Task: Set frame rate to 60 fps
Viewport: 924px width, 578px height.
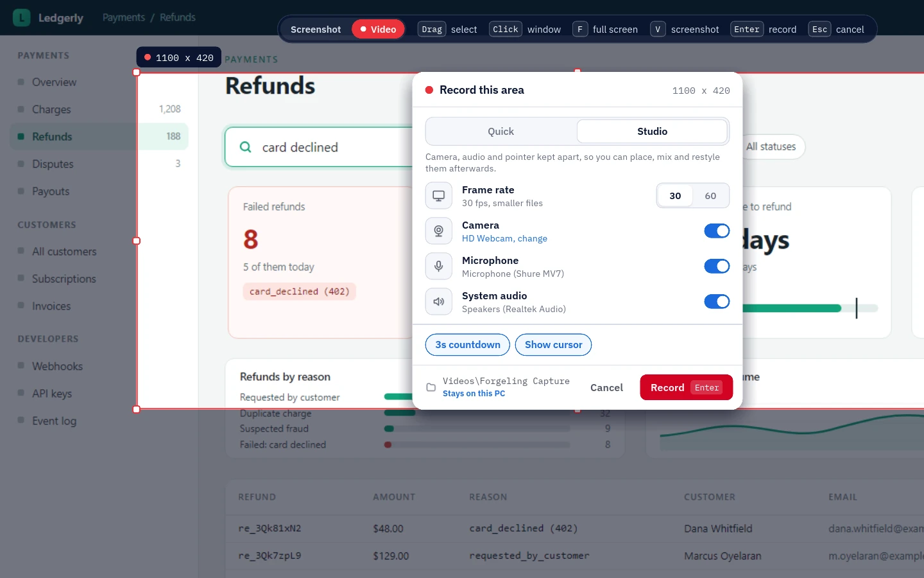Action: pyautogui.click(x=710, y=196)
